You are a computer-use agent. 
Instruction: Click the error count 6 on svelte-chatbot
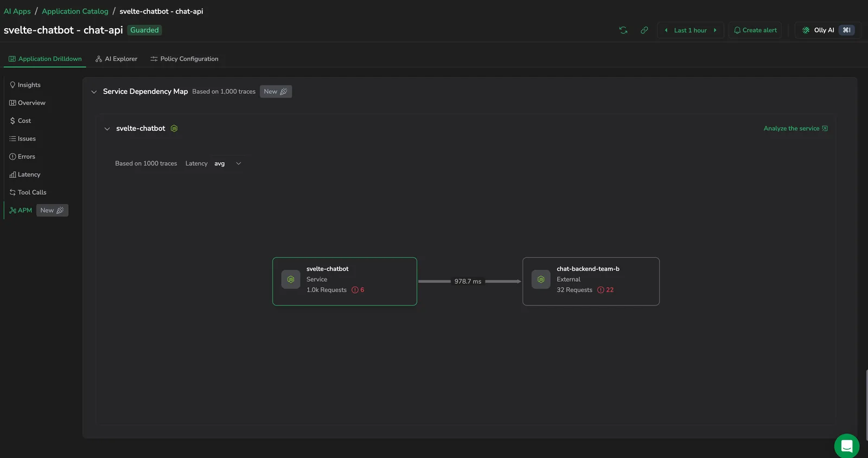coord(358,290)
